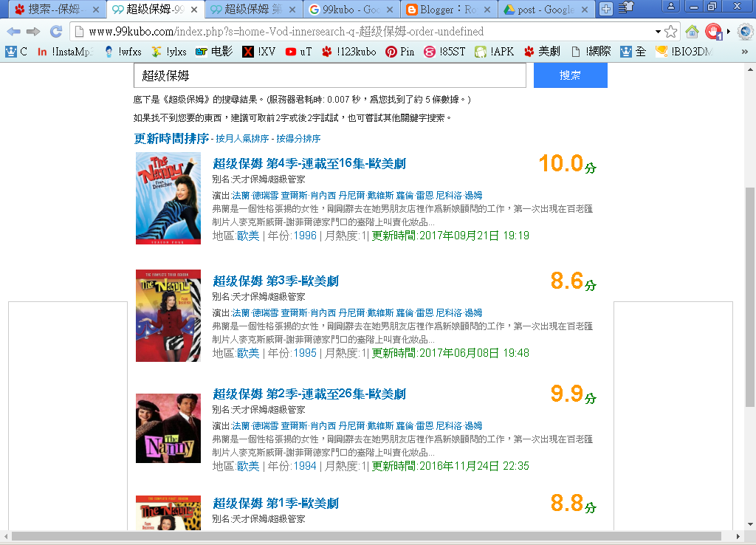Open the 电影 bookmark
This screenshot has height=545, width=756.
pos(214,52)
